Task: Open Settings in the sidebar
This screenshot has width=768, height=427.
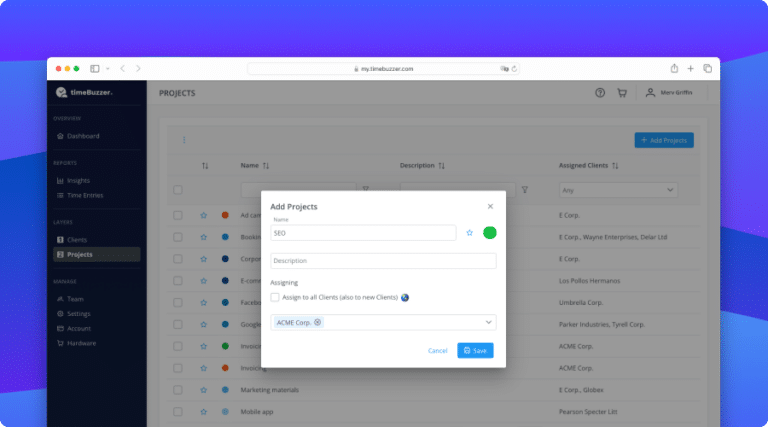Action: point(73,314)
